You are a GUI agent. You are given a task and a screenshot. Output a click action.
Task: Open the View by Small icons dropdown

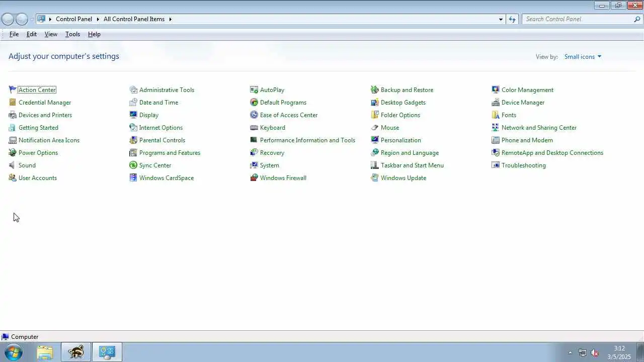(x=583, y=57)
